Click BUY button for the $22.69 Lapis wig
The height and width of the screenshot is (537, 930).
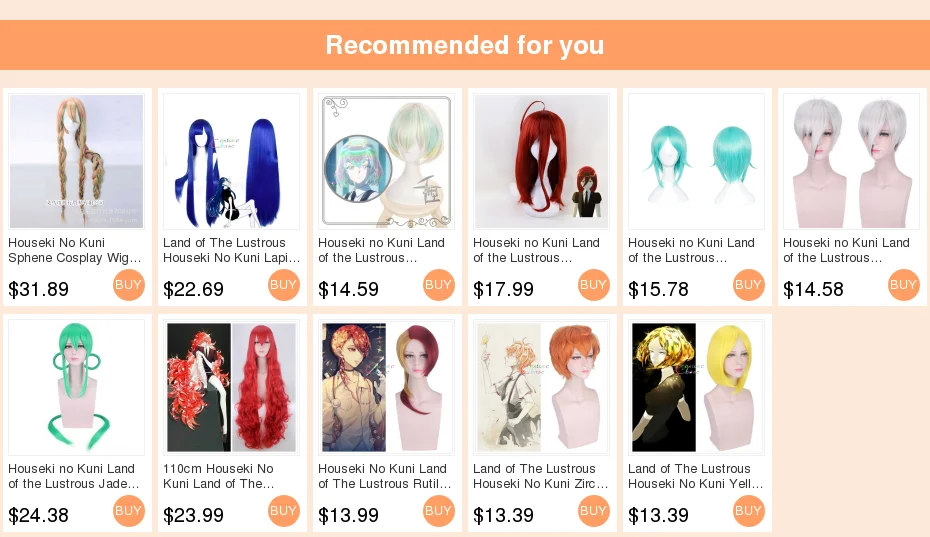284,285
